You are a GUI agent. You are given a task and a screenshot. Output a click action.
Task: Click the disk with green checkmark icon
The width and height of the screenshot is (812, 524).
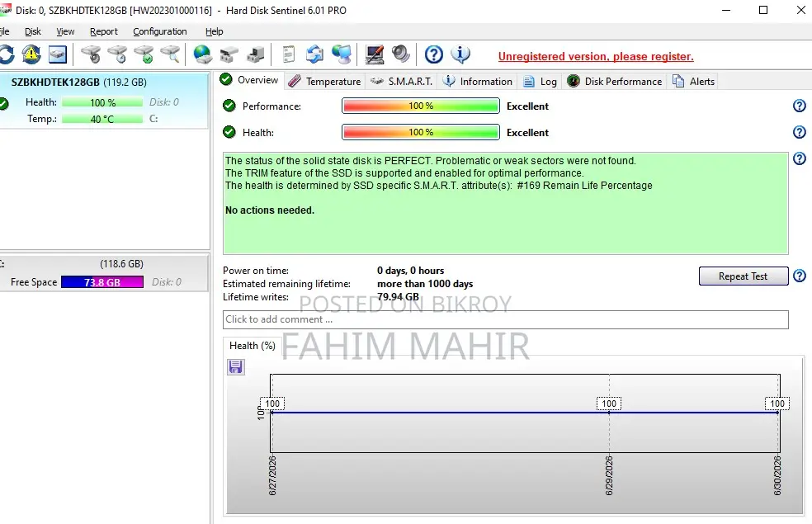click(144, 54)
